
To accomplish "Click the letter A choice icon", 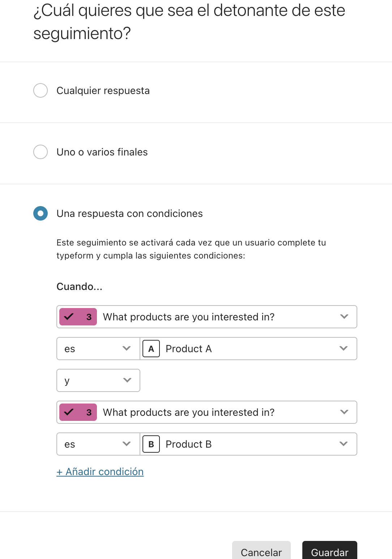I will (151, 349).
